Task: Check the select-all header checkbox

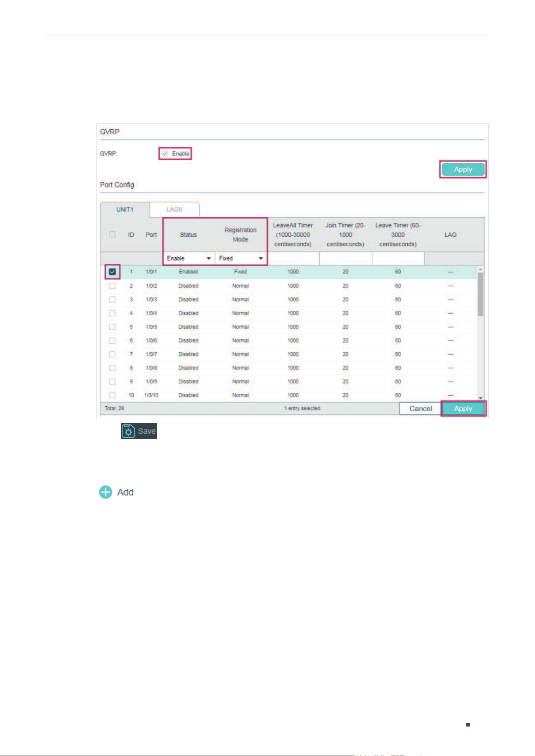Action: point(112,234)
